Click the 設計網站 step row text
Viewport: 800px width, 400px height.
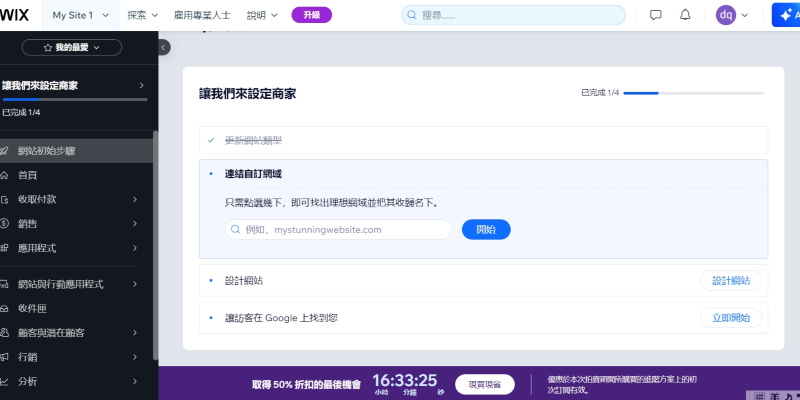[x=244, y=281]
